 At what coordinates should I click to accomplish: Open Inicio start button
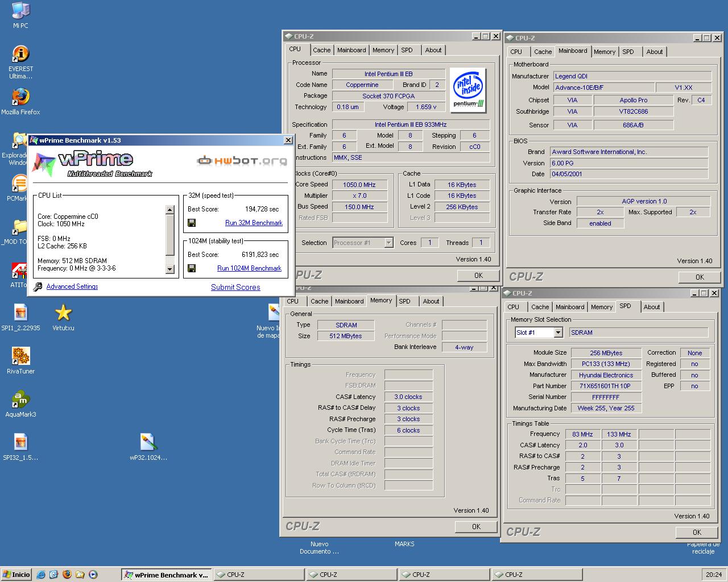point(16,575)
